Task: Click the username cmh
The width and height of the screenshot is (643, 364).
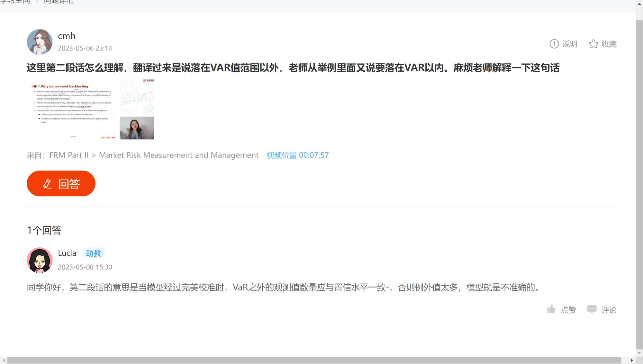Action: 67,36
